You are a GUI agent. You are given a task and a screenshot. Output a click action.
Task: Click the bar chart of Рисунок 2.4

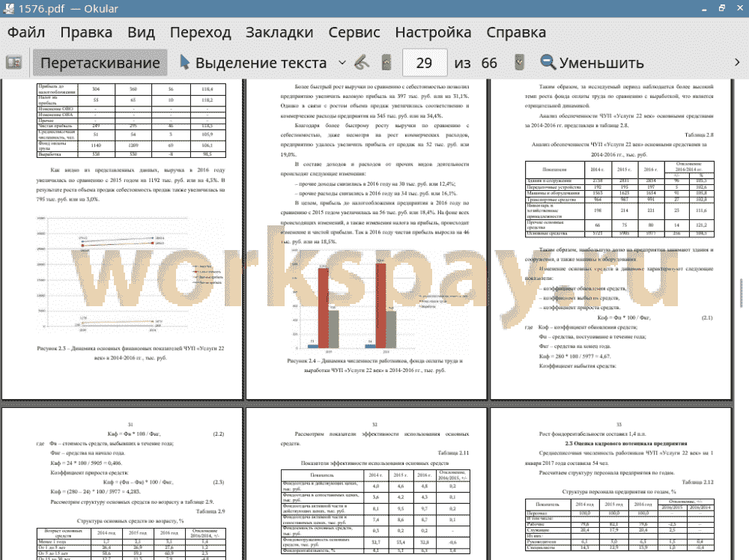click(x=375, y=300)
